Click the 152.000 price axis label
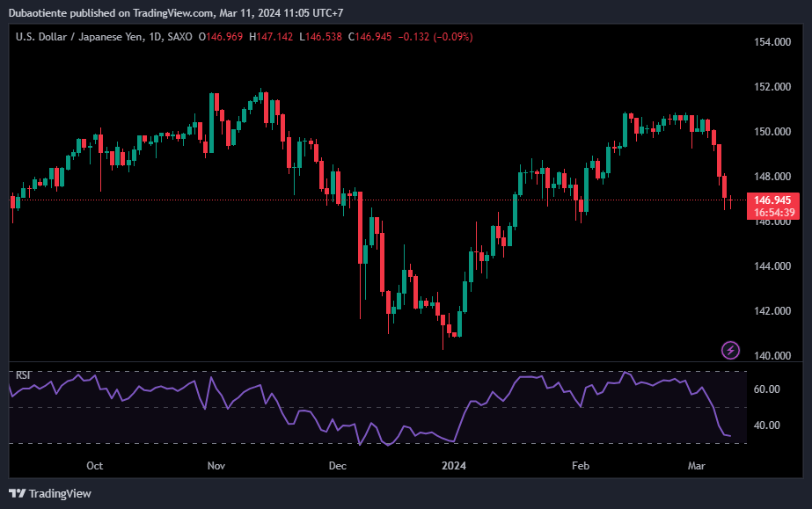Viewport: 812px width, 509px height. coord(772,87)
